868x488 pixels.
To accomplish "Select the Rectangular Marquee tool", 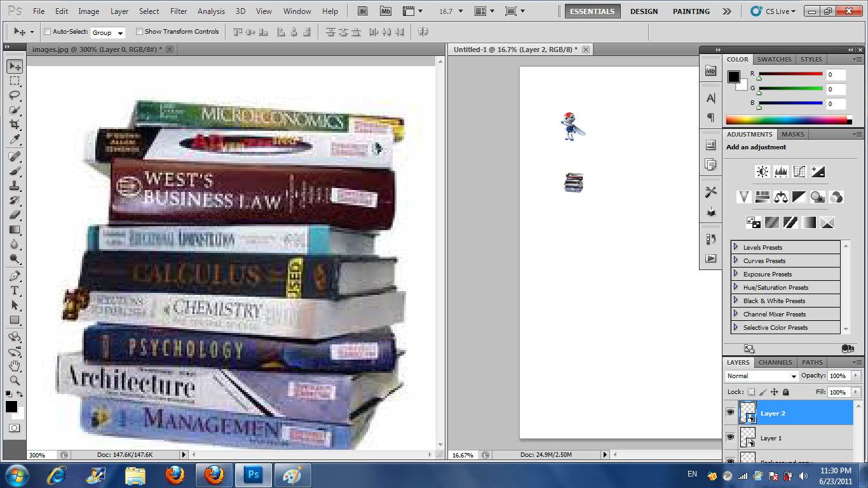I will point(15,81).
